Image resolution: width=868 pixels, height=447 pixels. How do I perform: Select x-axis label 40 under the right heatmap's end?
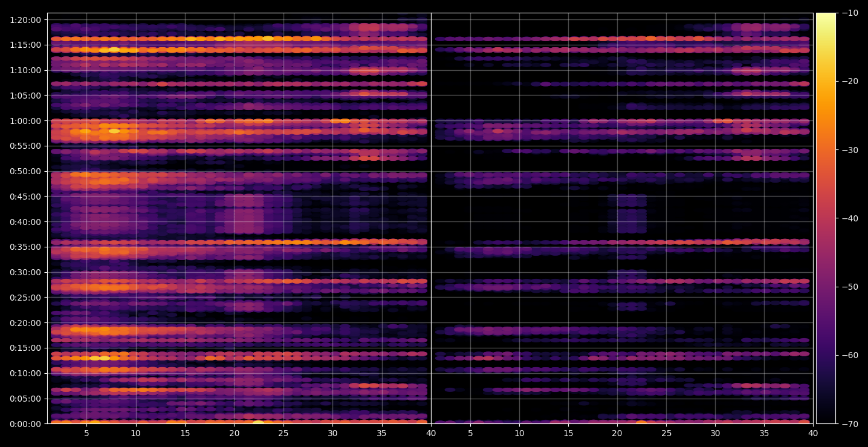813,433
